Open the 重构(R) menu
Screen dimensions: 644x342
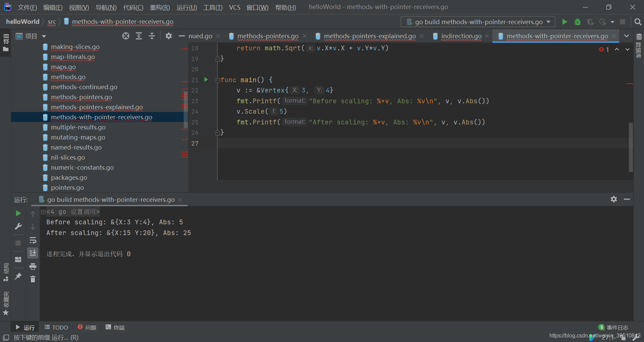pos(160,7)
